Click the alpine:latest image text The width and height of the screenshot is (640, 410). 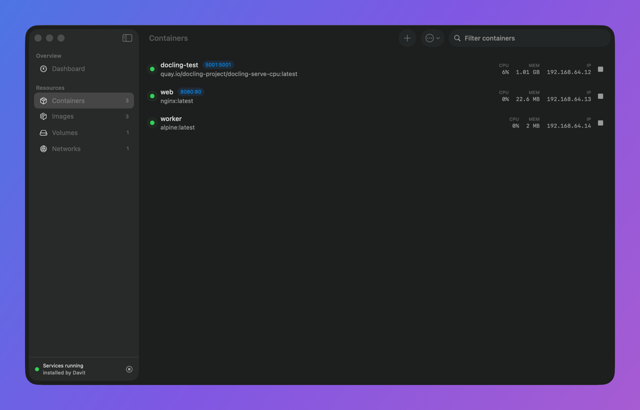pyautogui.click(x=178, y=127)
